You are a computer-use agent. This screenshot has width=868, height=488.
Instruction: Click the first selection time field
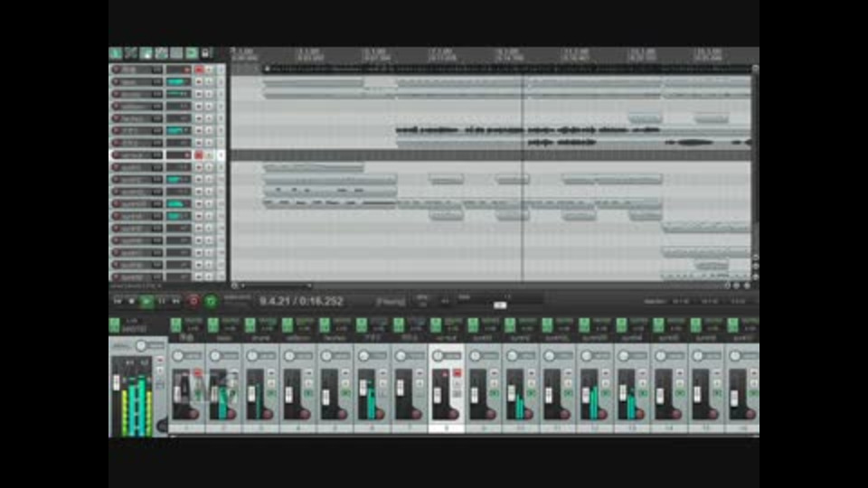tap(680, 301)
